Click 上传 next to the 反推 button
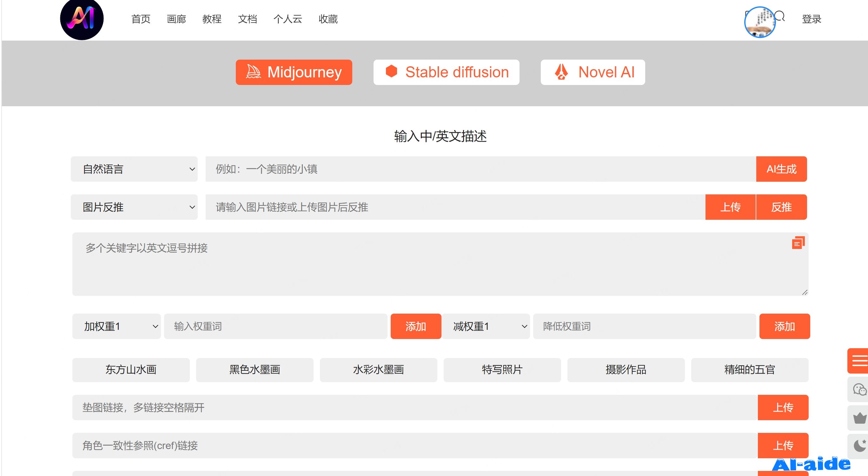 coord(731,207)
